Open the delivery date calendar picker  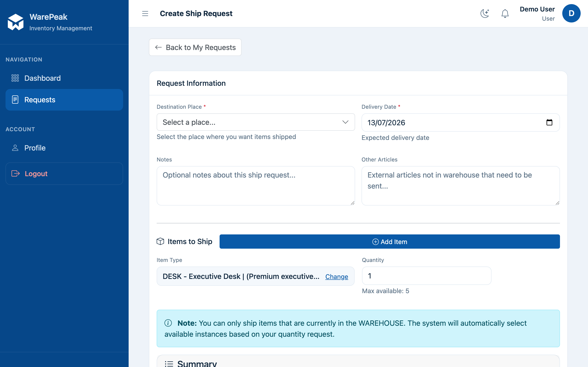tap(549, 122)
